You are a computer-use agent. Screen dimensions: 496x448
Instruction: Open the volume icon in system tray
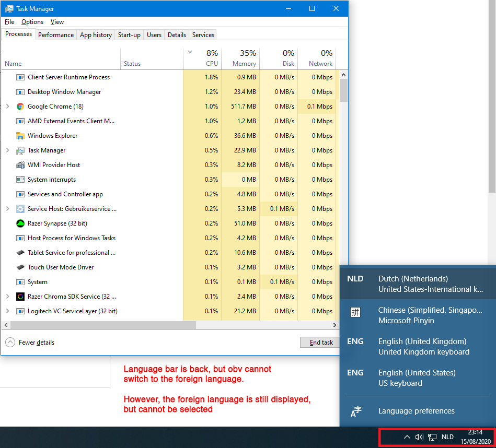coord(419,437)
